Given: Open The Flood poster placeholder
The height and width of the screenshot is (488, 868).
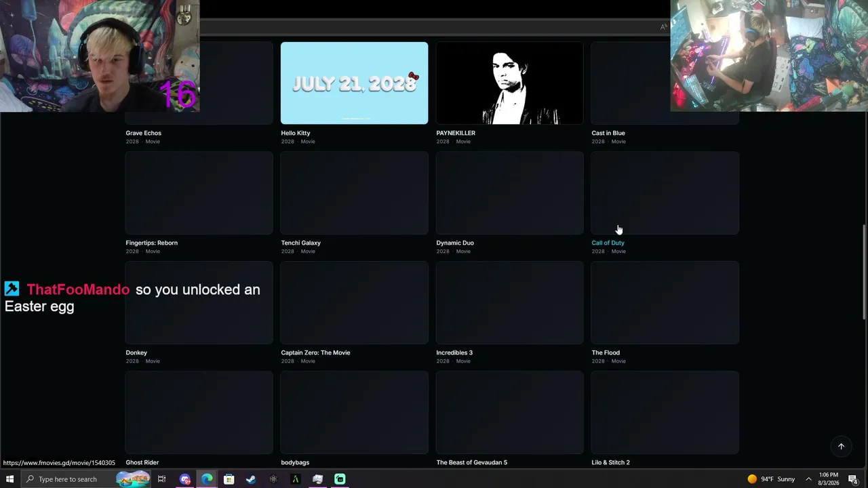Looking at the screenshot, I should [x=665, y=303].
